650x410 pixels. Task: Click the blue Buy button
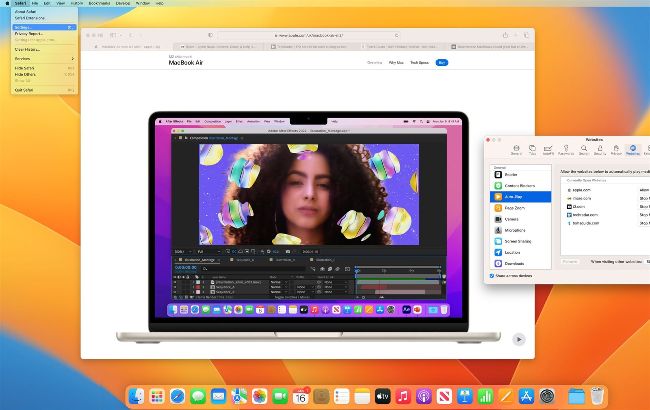442,62
